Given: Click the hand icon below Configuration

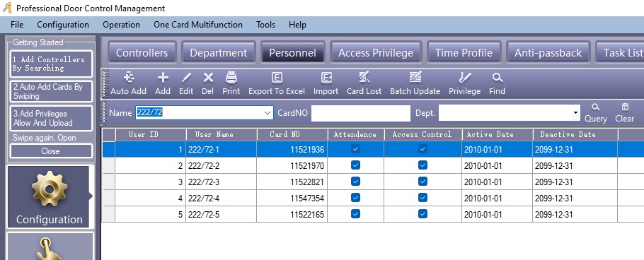Looking at the screenshot, I should point(50,249).
